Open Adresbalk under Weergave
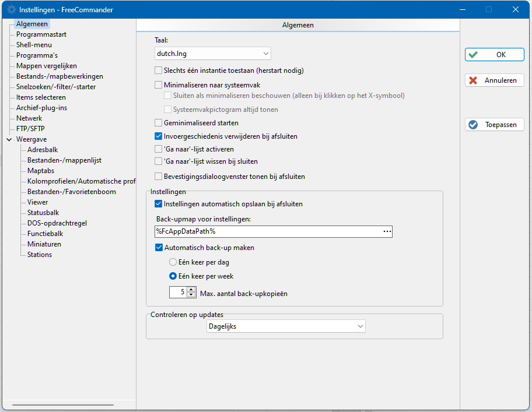This screenshot has height=412, width=532. pos(43,150)
